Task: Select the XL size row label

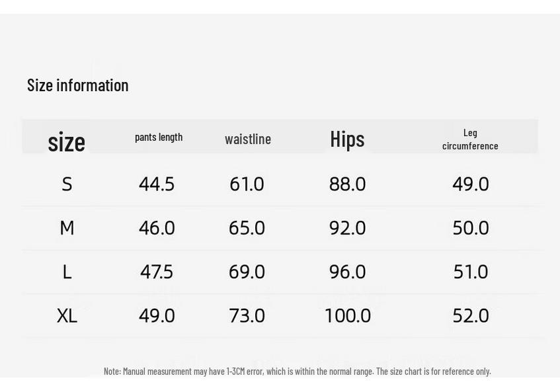Action: pos(67,316)
